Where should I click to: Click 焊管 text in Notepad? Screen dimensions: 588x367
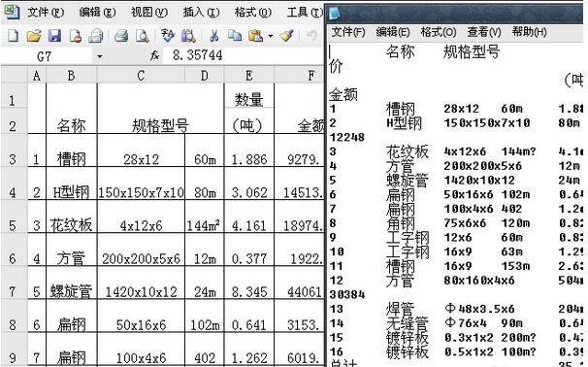pos(400,309)
